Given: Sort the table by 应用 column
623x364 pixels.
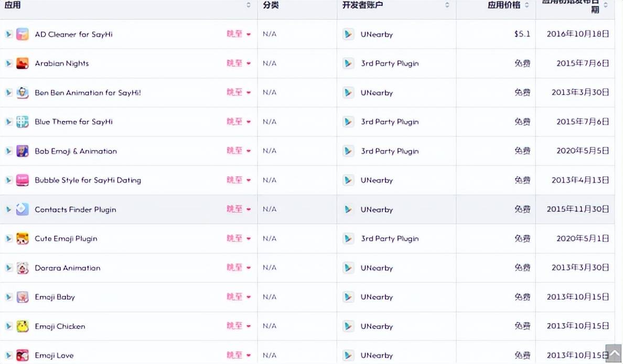Looking at the screenshot, I should tap(13, 5).
